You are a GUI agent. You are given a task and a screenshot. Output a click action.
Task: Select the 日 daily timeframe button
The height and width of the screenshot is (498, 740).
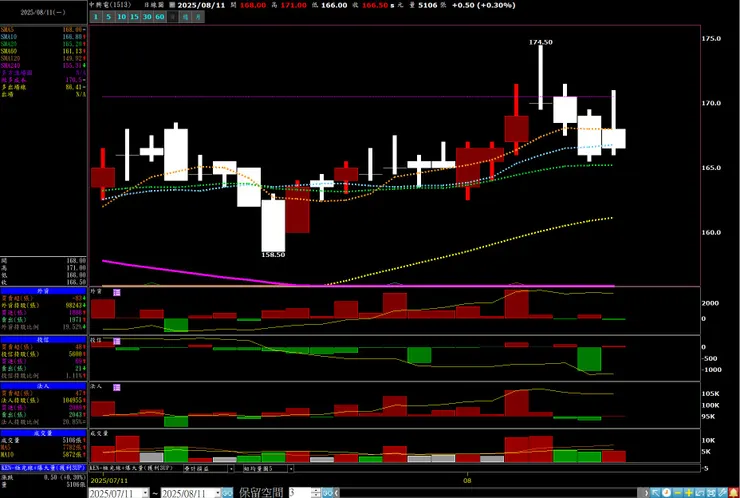[x=173, y=17]
